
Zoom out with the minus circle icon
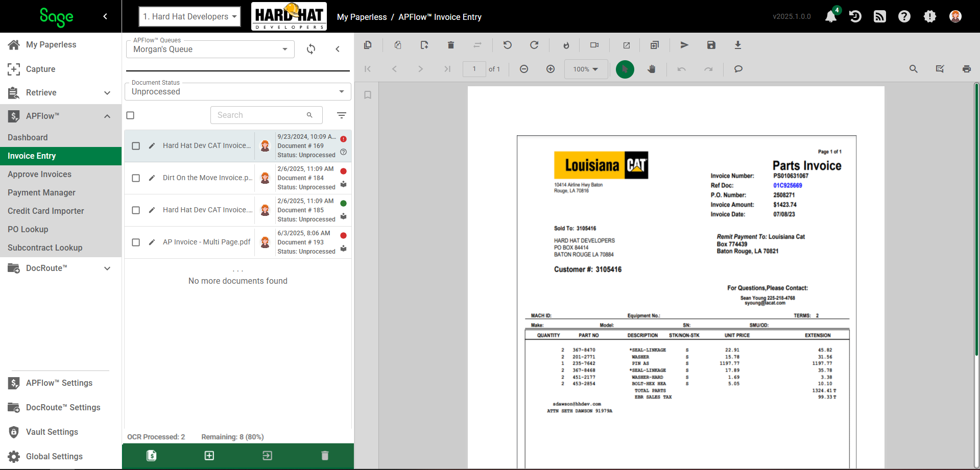pyautogui.click(x=524, y=69)
